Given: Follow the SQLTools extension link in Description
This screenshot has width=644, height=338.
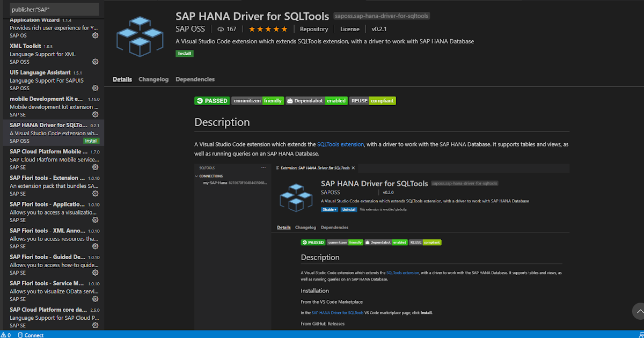Looking at the screenshot, I should [340, 144].
